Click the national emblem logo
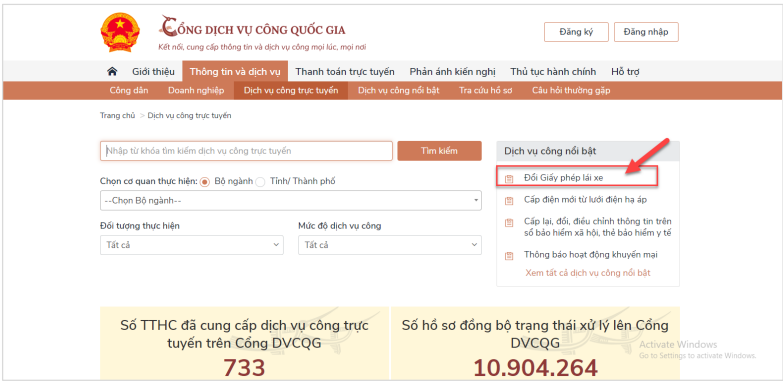783x382 pixels. pyautogui.click(x=120, y=32)
